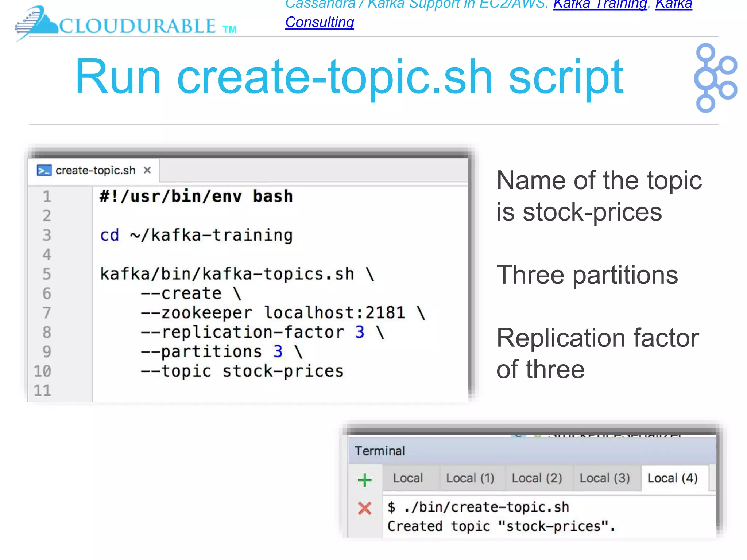Click the slide title Run create-topic.sh script
This screenshot has width=747, height=560.
[x=349, y=77]
